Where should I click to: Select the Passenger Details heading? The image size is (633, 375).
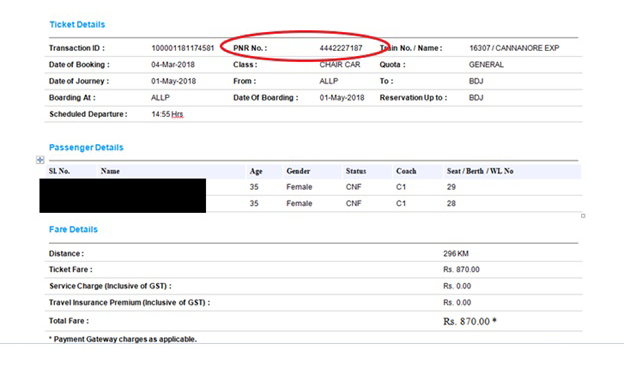pos(86,147)
